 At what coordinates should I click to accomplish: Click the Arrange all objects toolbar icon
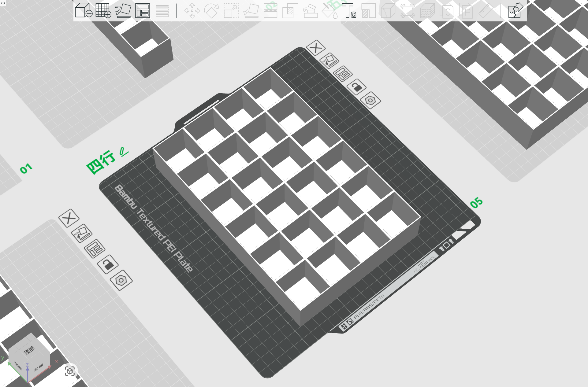[143, 10]
